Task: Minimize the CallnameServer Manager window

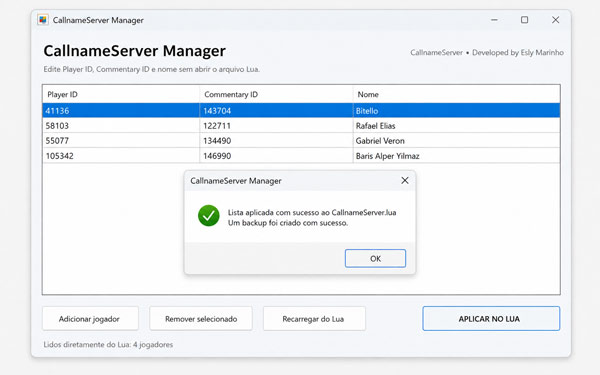Action: point(494,20)
